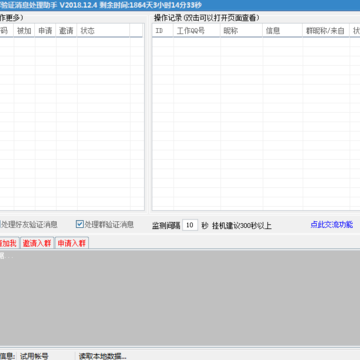Toggle 处理群验证消息 checkbox
Image resolution: width=360 pixels, height=360 pixels.
click(x=80, y=224)
